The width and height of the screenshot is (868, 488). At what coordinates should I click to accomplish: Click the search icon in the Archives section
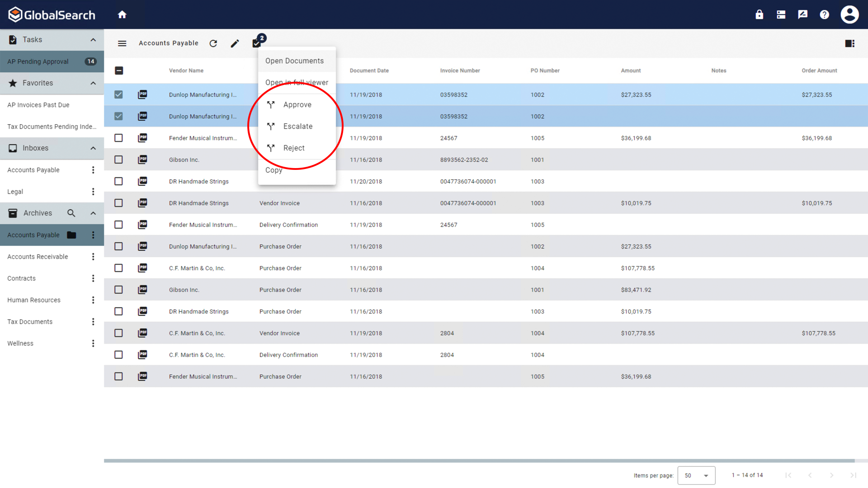pos(71,213)
